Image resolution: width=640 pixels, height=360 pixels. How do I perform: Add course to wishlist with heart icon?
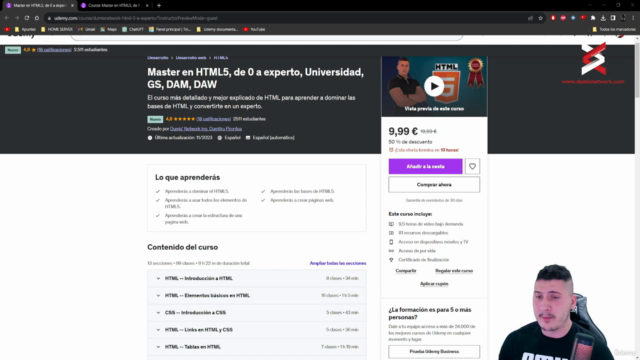click(472, 167)
